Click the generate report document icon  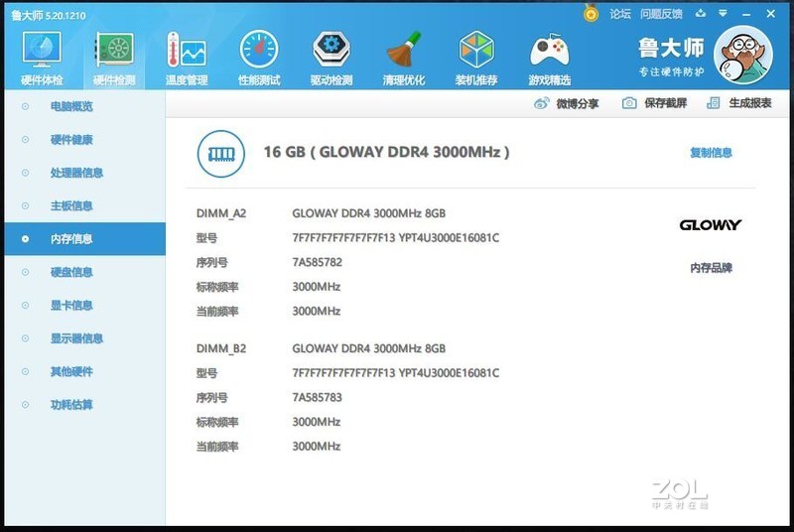pos(713,103)
